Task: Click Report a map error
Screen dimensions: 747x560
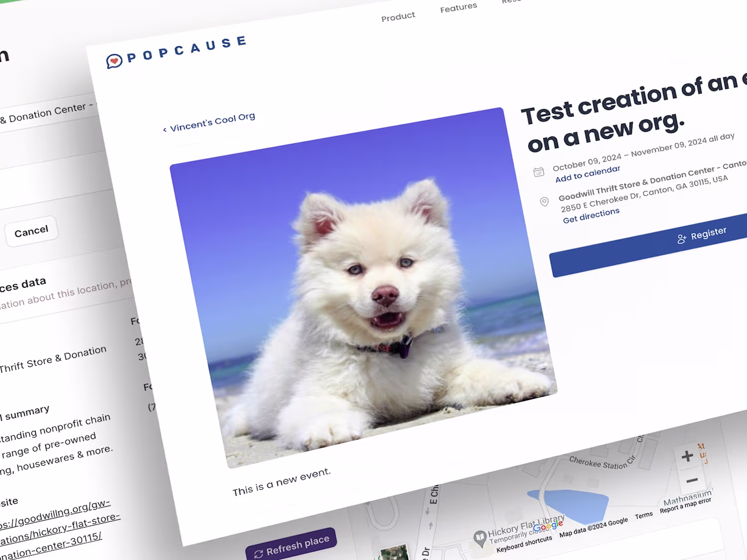Action: tap(686, 506)
